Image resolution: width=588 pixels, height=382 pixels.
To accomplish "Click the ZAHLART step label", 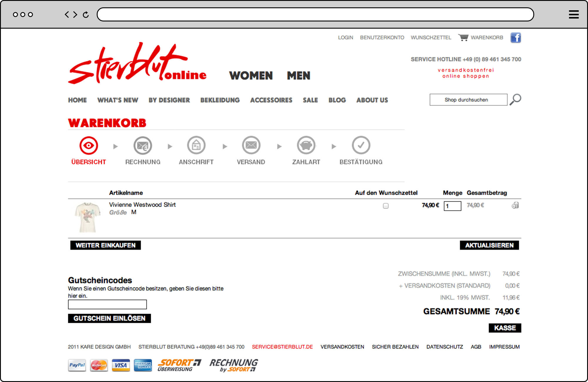I will click(306, 162).
